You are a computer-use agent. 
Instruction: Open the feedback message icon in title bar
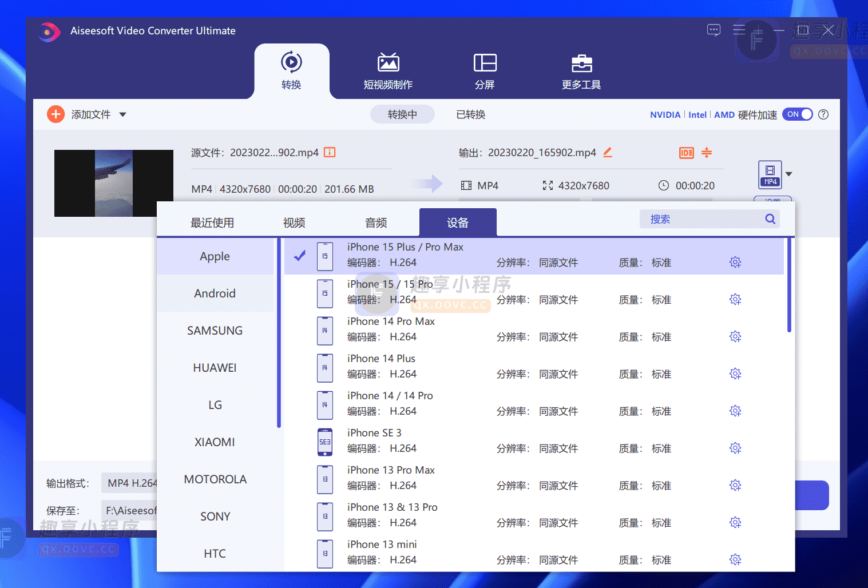714,30
